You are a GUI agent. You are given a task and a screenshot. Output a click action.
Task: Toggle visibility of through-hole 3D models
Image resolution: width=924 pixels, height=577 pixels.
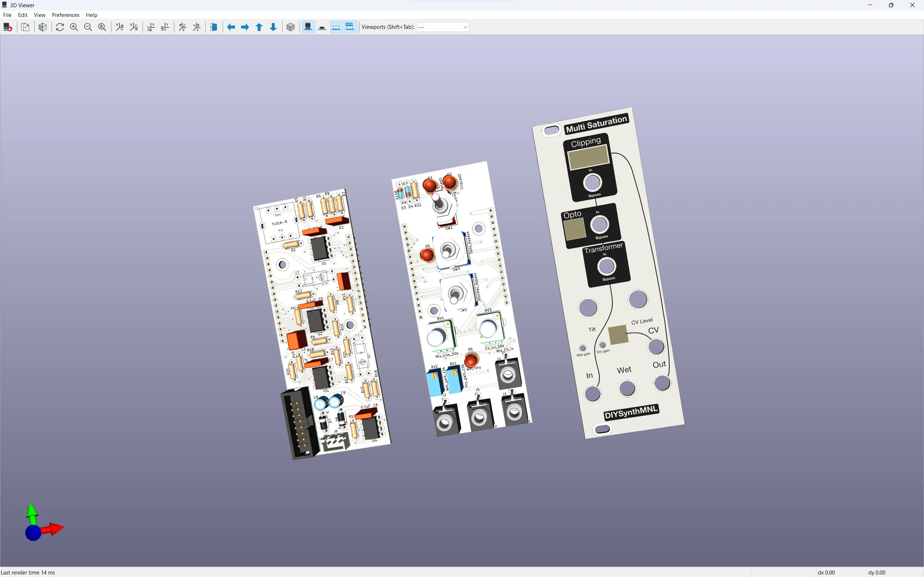tap(308, 27)
